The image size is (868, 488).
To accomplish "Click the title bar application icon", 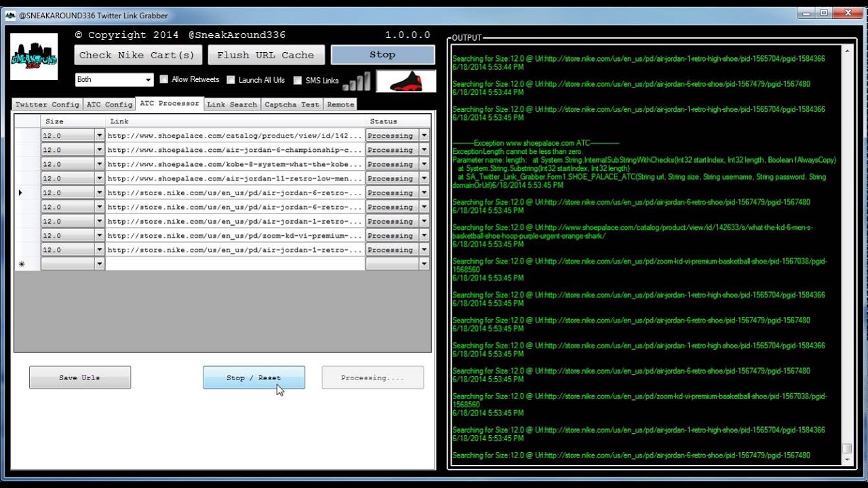I will click(x=10, y=15).
